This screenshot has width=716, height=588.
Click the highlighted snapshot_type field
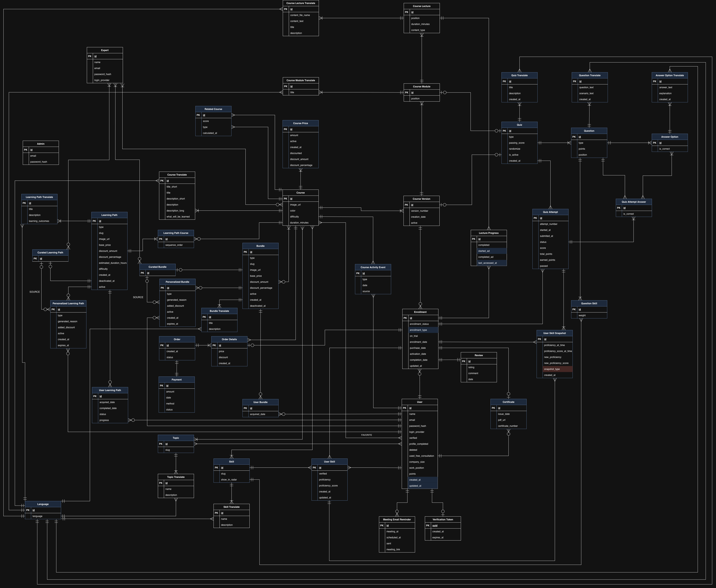[x=552, y=369]
